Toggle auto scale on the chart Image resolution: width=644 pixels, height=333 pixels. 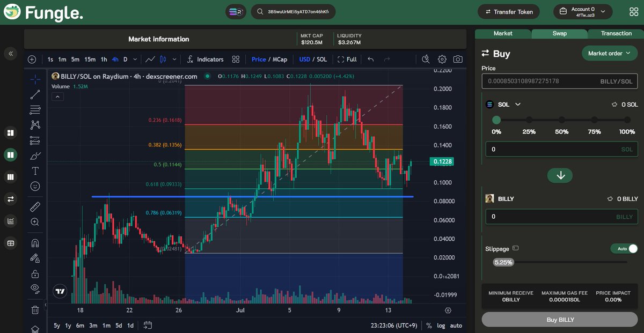click(456, 325)
